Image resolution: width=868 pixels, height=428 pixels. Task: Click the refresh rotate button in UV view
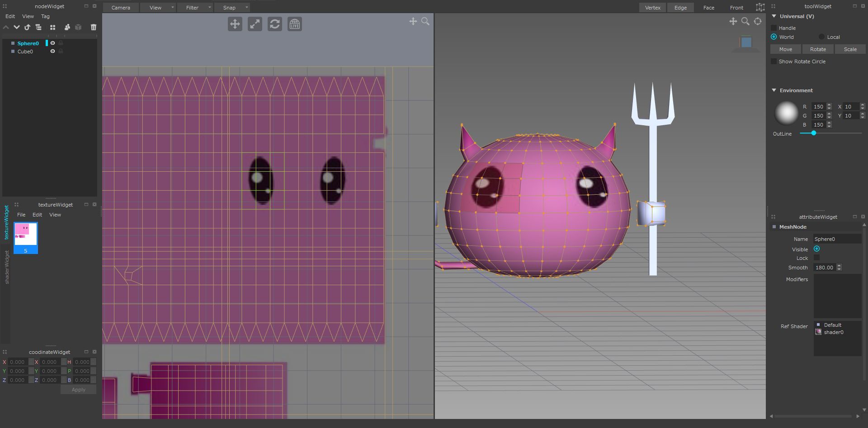tap(275, 24)
